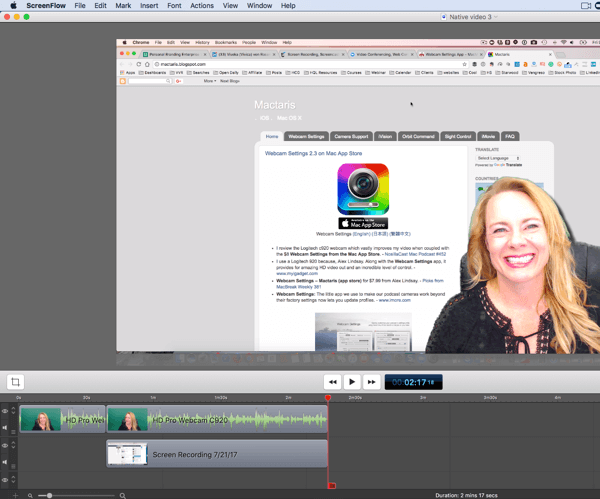Toggle visibility of the empty third track
The height and width of the screenshot is (499, 600).
(5, 480)
